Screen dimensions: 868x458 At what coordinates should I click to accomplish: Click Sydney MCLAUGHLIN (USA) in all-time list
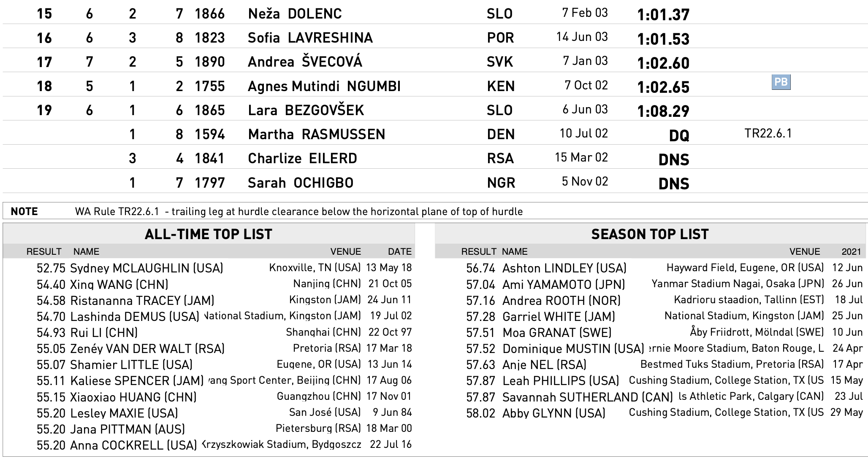pyautogui.click(x=146, y=268)
